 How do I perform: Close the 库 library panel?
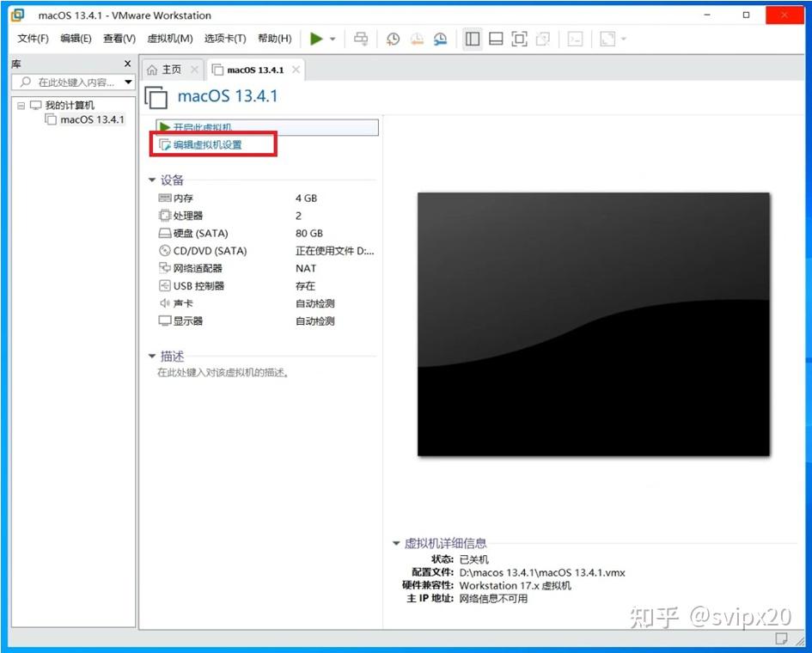pos(127,64)
